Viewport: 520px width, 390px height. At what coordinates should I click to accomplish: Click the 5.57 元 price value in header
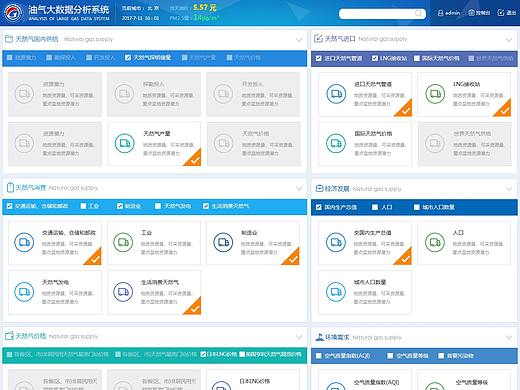[x=205, y=7]
